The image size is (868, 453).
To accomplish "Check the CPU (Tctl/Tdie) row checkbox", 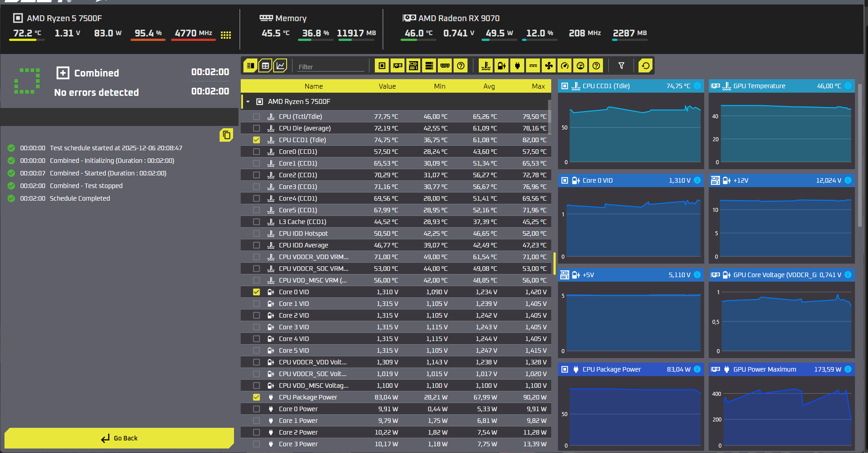I will click(256, 117).
